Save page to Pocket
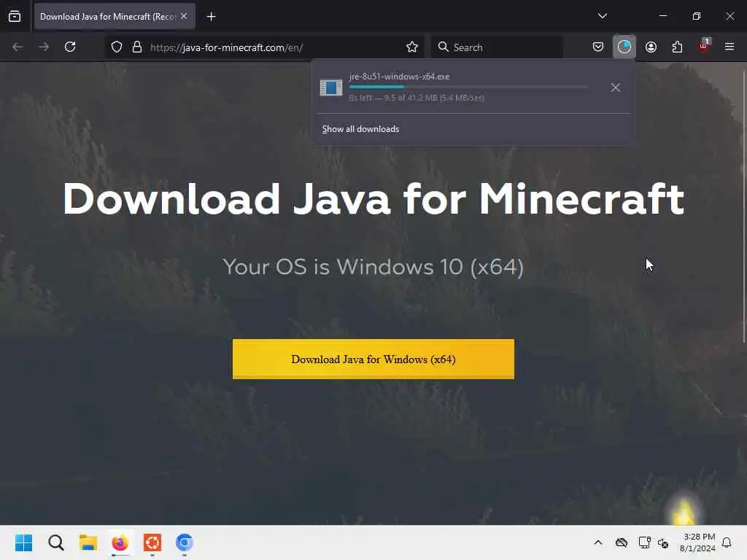The image size is (747, 560). coord(598,47)
